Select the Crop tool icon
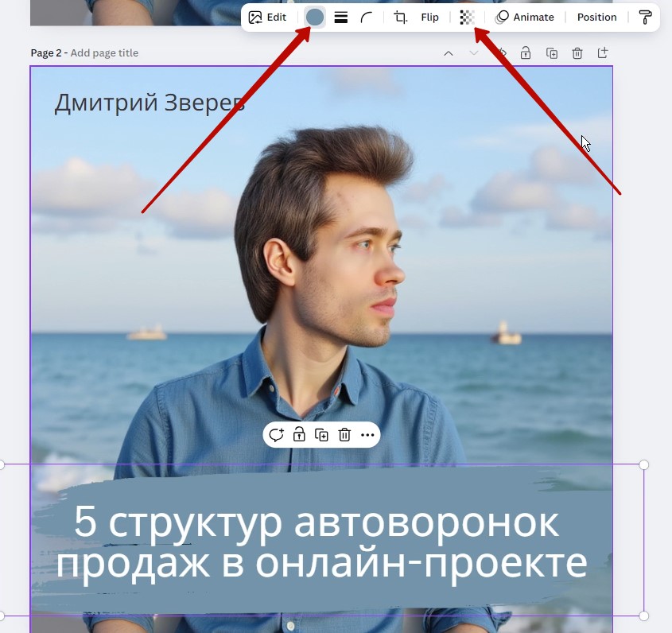 [x=400, y=17]
